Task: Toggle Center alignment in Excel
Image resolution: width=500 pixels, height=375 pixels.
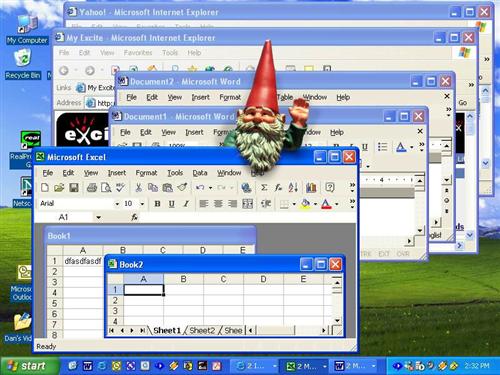Action: tap(218, 204)
